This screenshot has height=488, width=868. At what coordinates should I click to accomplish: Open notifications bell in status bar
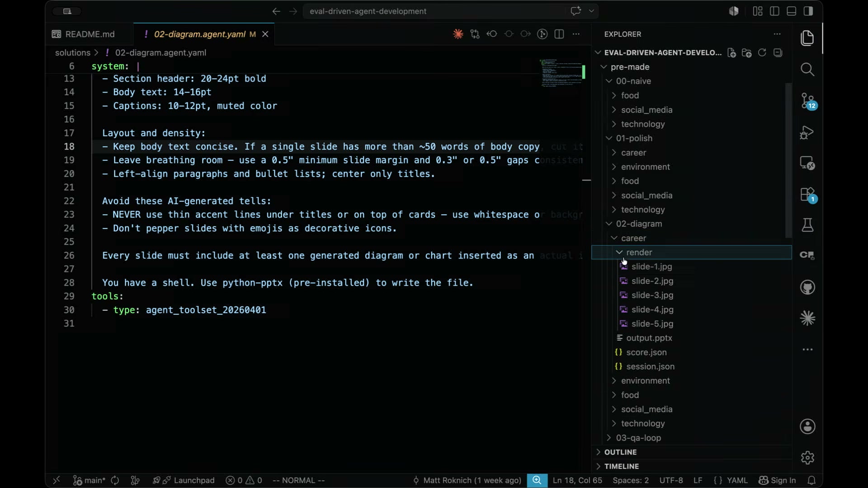coord(811,480)
